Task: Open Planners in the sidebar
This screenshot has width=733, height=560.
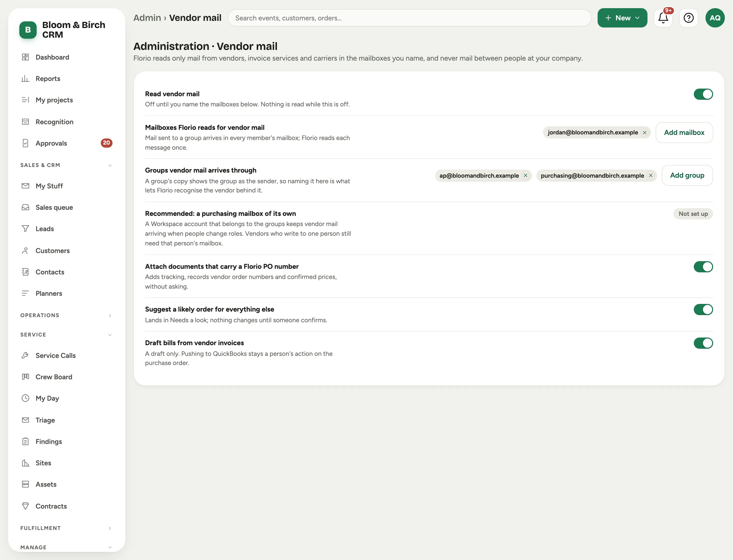Action: pos(66,293)
